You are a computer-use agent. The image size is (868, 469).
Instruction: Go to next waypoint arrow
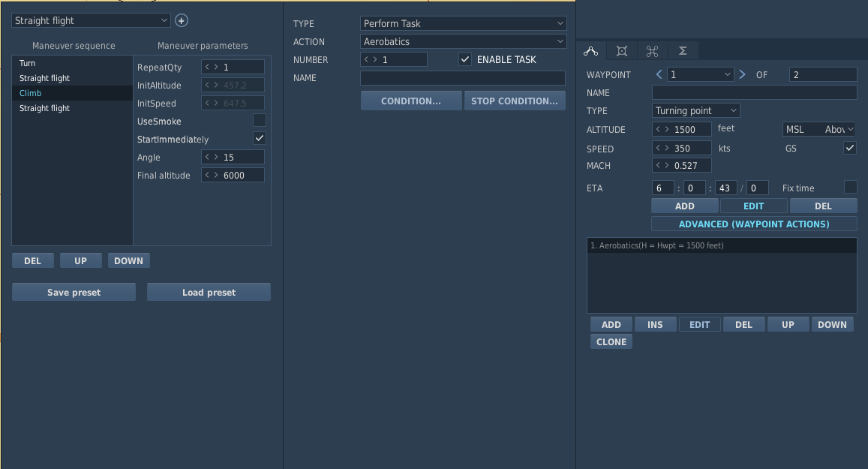[x=743, y=74]
